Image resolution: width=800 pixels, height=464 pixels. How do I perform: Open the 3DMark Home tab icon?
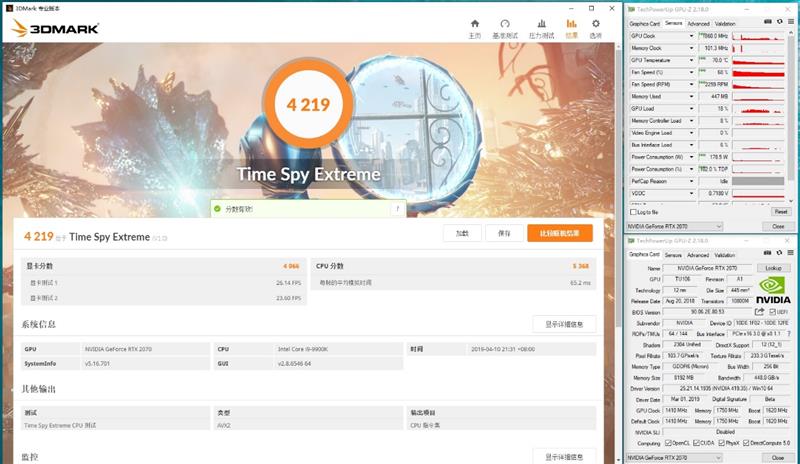pyautogui.click(x=474, y=24)
